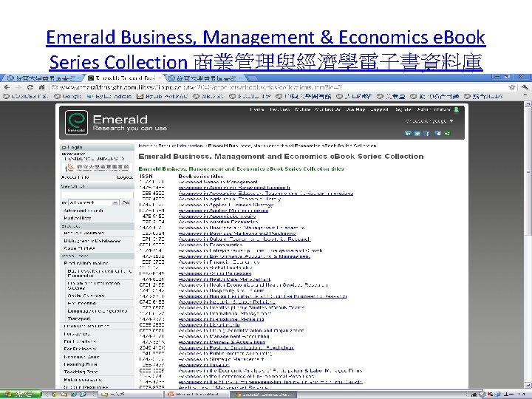Close the Emerald browser tab
This screenshot has width=532, height=399.
[160, 78]
